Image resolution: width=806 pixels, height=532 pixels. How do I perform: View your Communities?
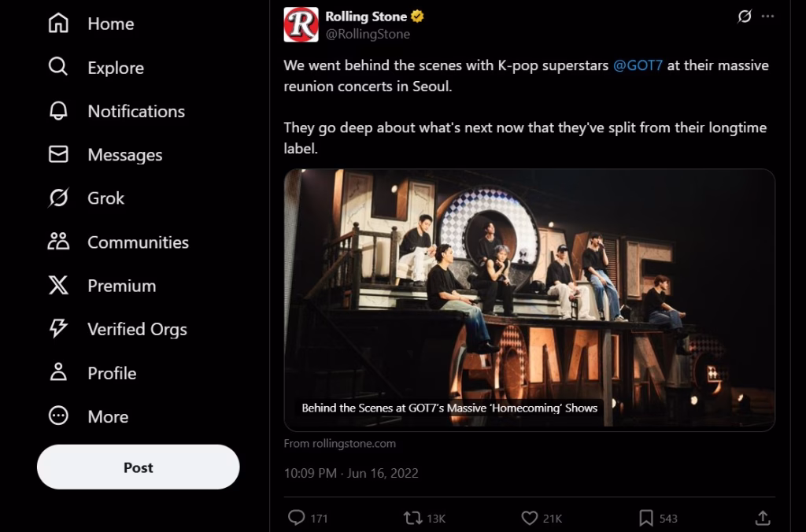(x=136, y=242)
